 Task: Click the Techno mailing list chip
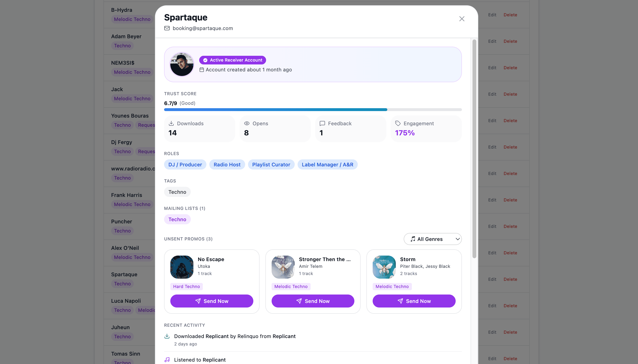tap(177, 219)
